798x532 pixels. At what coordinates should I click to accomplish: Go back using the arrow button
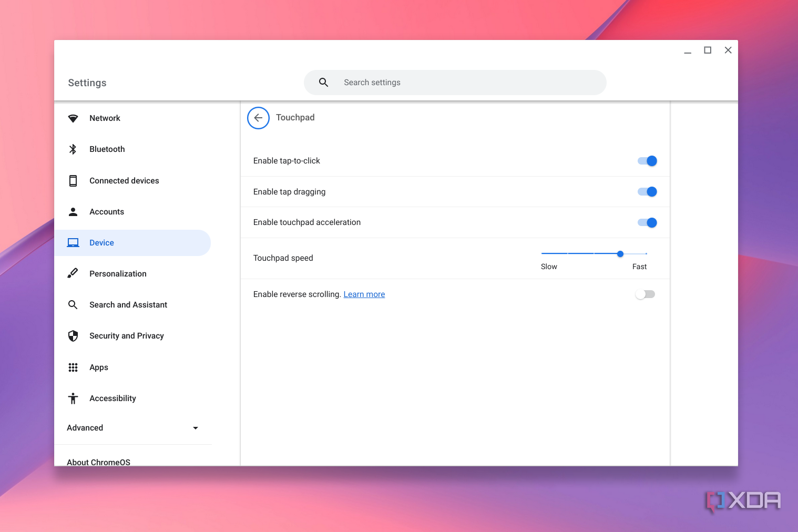pos(258,118)
